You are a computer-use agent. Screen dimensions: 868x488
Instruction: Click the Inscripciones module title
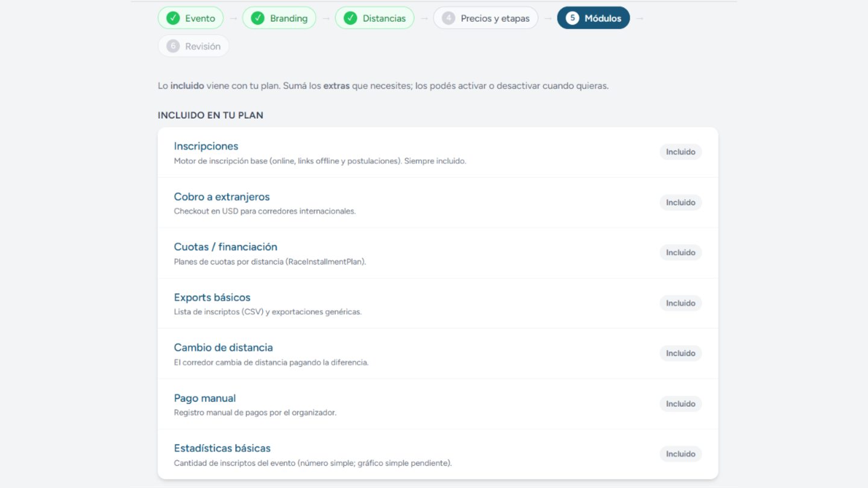[x=206, y=146]
